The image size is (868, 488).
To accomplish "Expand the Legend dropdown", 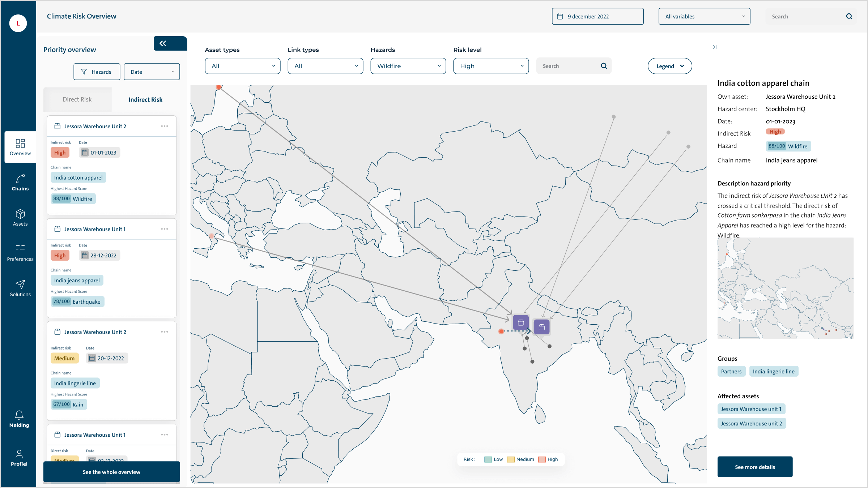I will (x=670, y=66).
